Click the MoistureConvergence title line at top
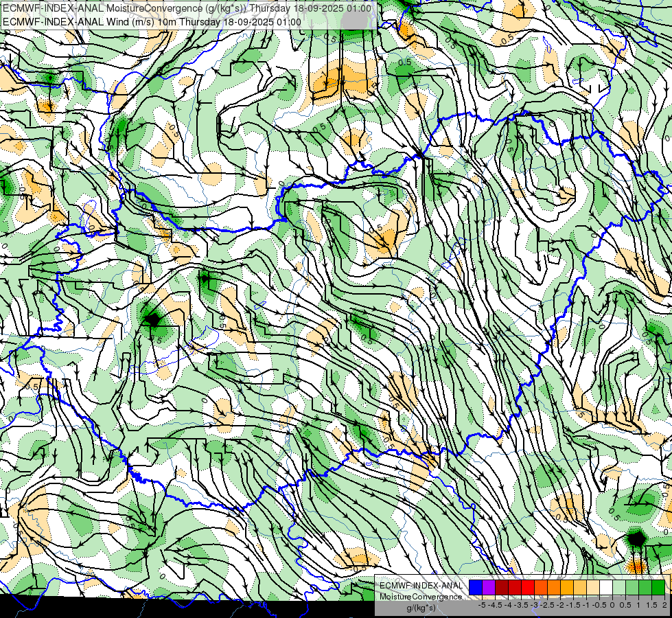 (186, 8)
